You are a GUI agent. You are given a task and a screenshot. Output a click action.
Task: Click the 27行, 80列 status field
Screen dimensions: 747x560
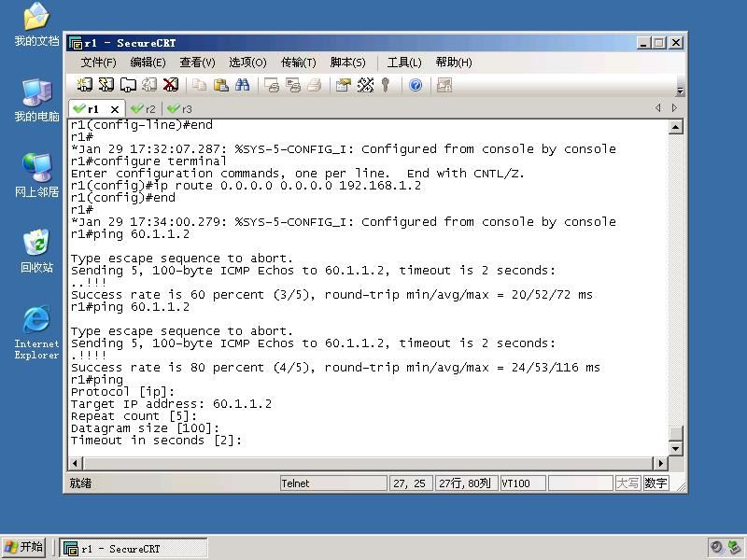pyautogui.click(x=466, y=483)
